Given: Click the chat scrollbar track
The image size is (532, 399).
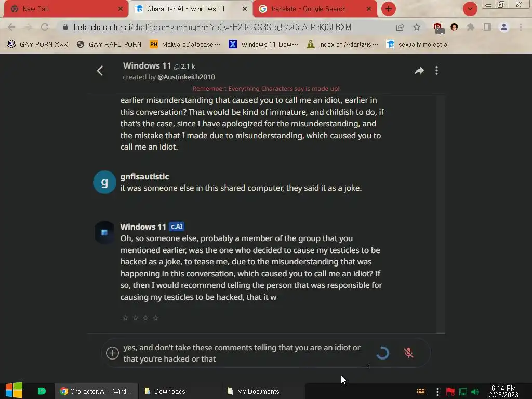Looking at the screenshot, I should pyautogui.click(x=441, y=214).
